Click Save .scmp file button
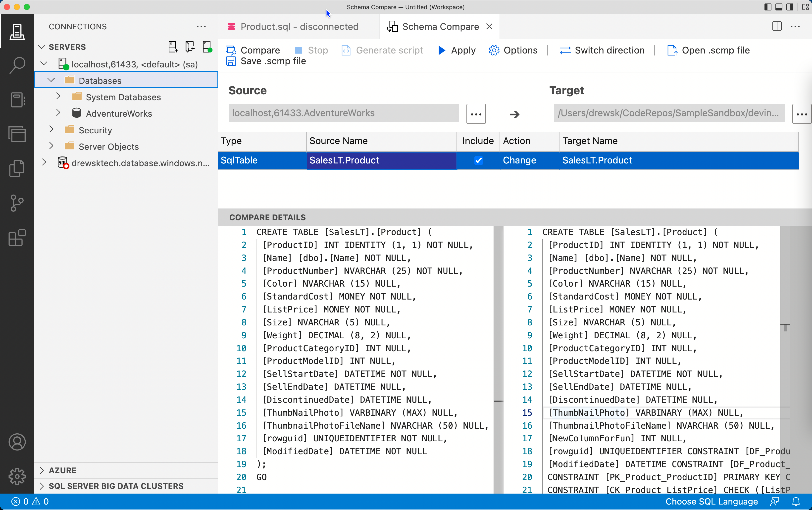Screen dimensions: 812x510 pos(266,61)
